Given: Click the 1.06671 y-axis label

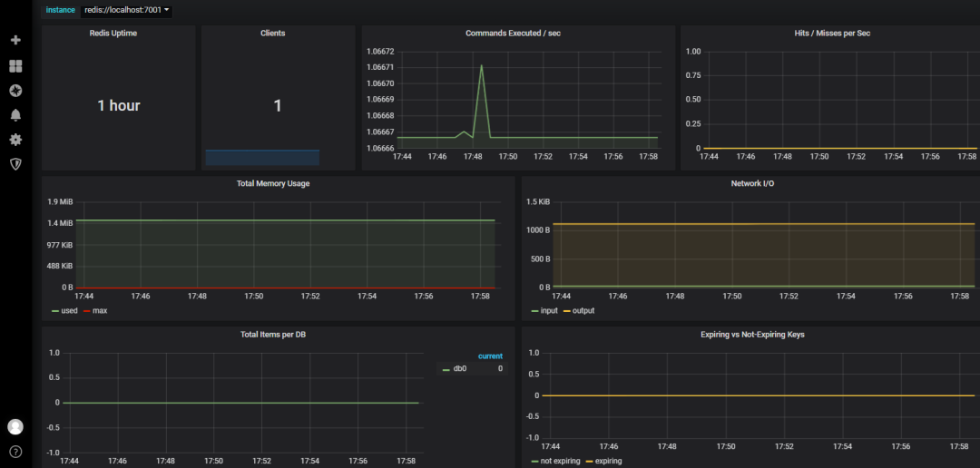Looking at the screenshot, I should tap(379, 67).
